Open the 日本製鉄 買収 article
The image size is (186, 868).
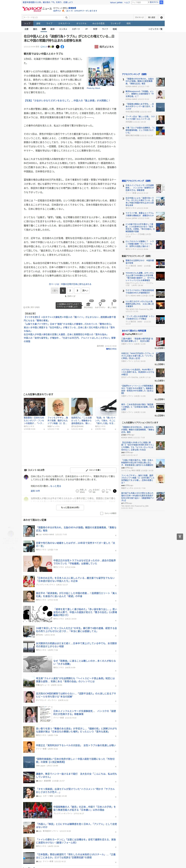click(76, 856)
